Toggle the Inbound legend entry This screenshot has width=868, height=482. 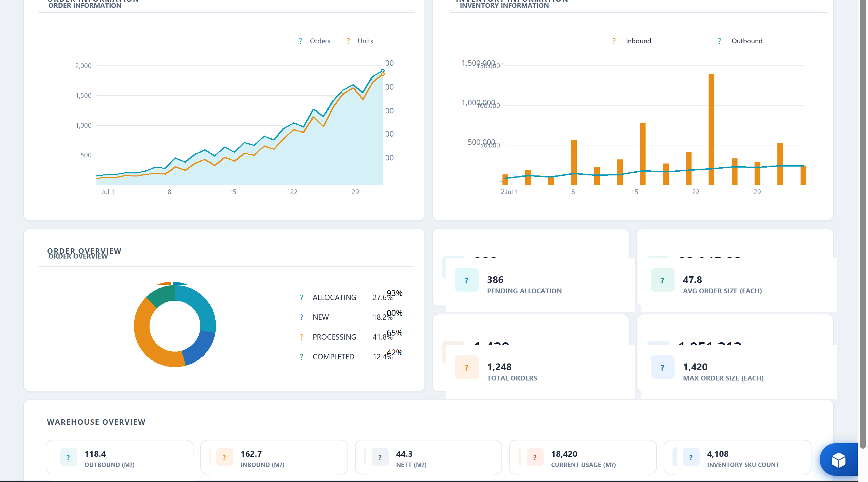[x=631, y=41]
